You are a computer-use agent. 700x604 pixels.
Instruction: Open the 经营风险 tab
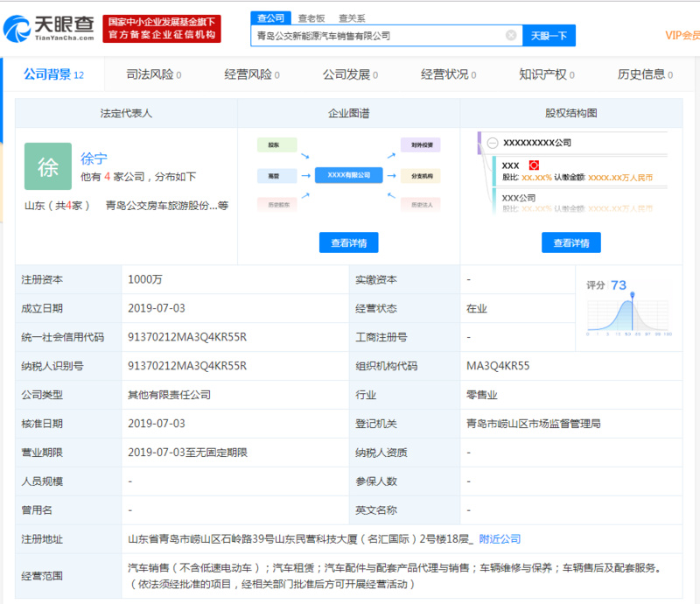point(252,74)
